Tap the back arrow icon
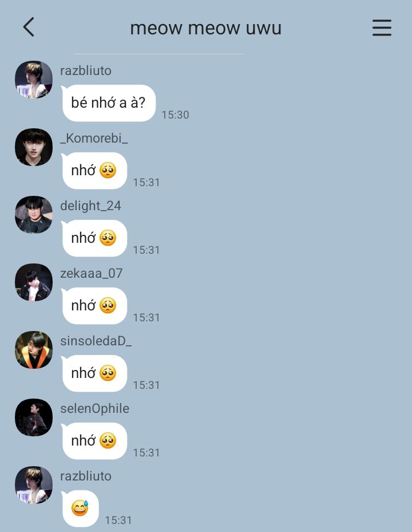The image size is (412, 532). 29,27
